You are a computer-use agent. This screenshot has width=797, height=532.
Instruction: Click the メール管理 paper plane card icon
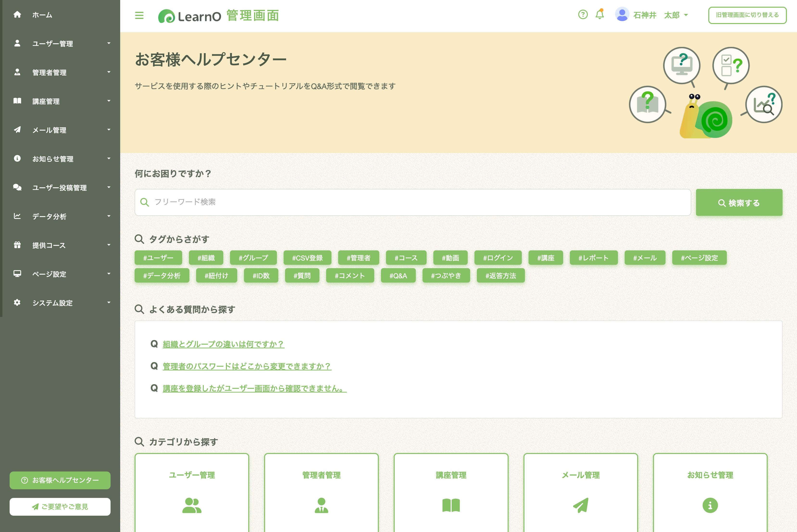(x=581, y=505)
